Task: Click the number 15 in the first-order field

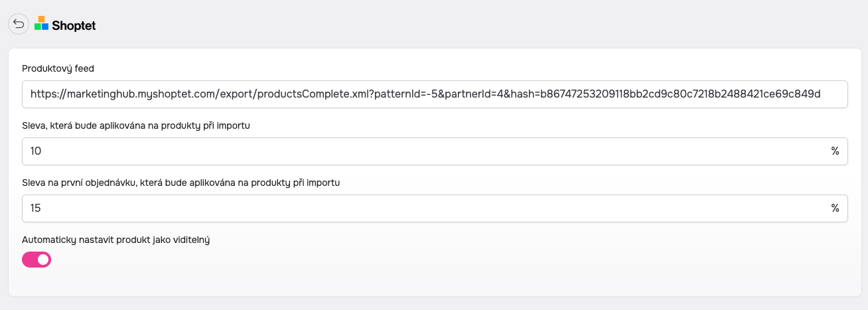Action: (36, 208)
